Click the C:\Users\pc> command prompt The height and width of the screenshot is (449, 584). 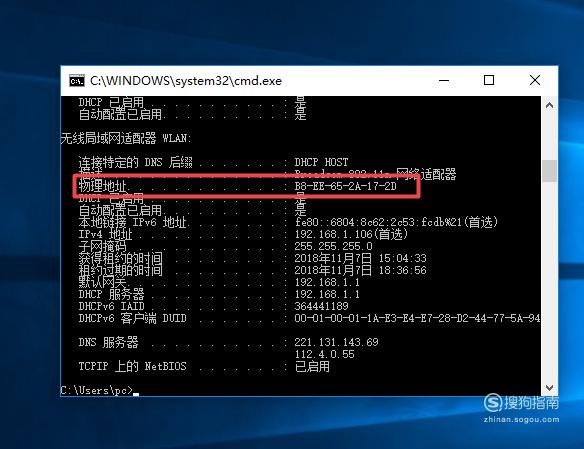coord(97,390)
